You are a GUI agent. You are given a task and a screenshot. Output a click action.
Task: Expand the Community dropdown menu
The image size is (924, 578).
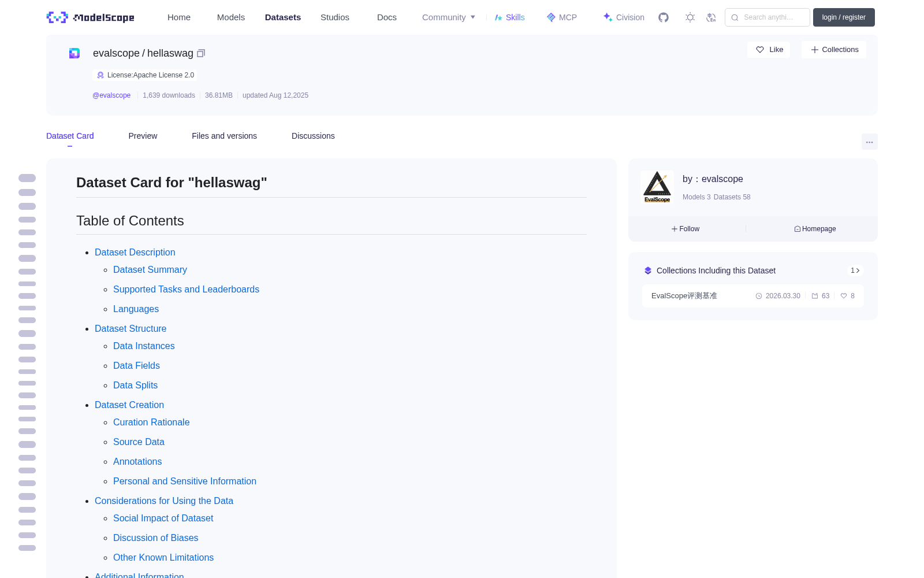pyautogui.click(x=449, y=17)
